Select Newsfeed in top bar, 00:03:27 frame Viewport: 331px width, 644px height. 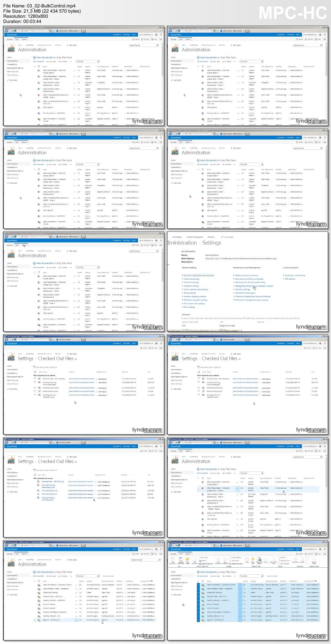[x=281, y=549]
